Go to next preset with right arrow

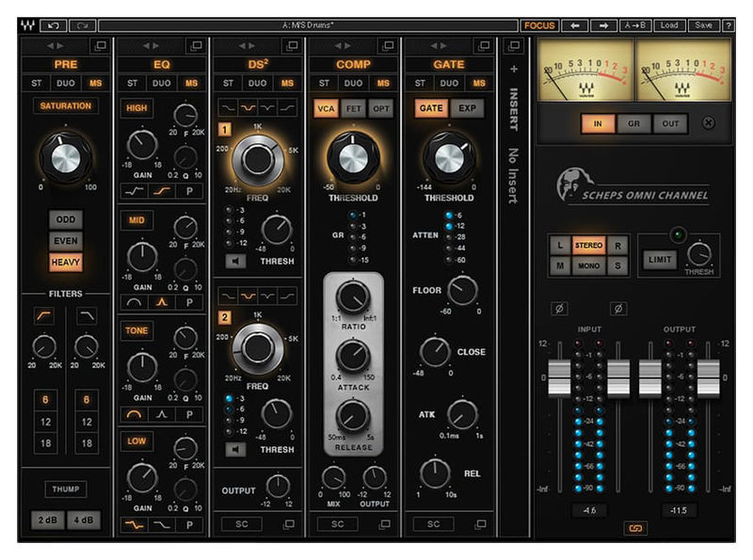[x=603, y=25]
